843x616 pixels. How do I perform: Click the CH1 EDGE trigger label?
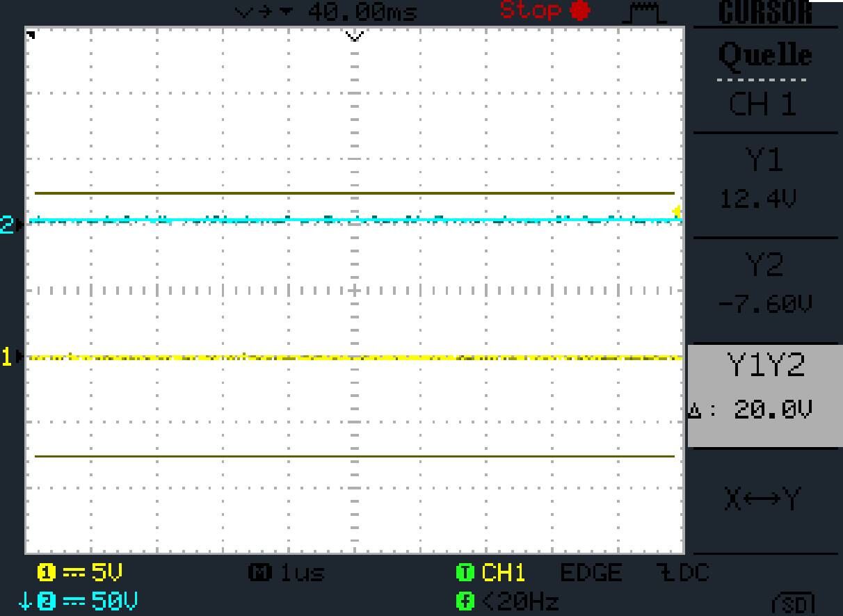[x=538, y=573]
